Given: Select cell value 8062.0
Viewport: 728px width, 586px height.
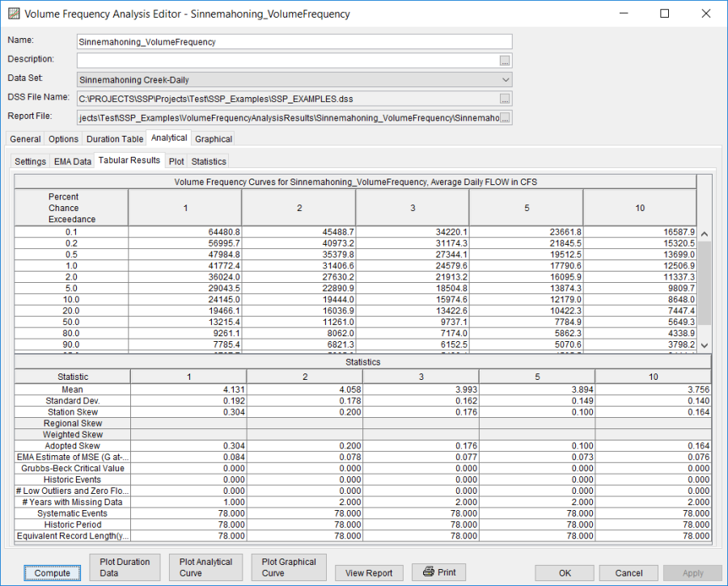Looking at the screenshot, I should [x=298, y=333].
